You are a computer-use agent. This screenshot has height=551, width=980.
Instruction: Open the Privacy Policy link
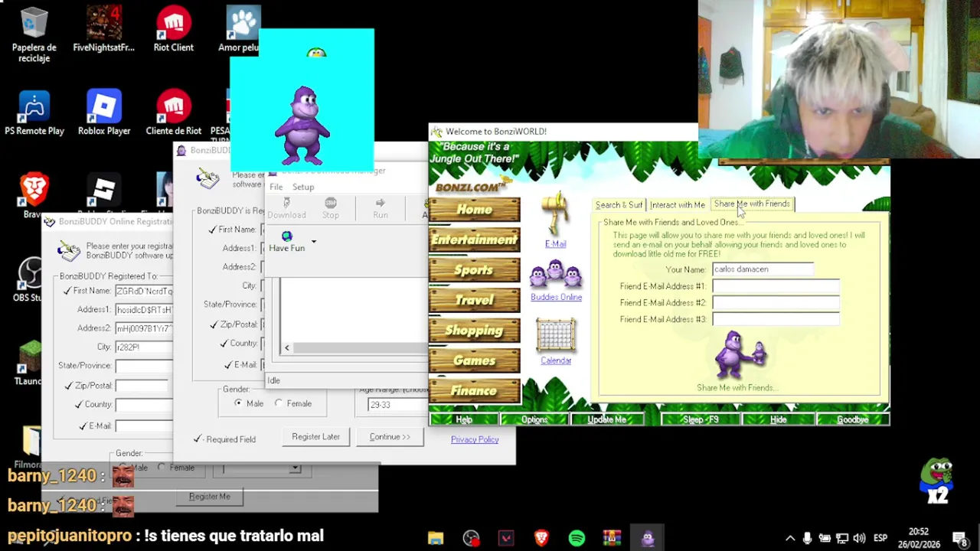coord(474,439)
